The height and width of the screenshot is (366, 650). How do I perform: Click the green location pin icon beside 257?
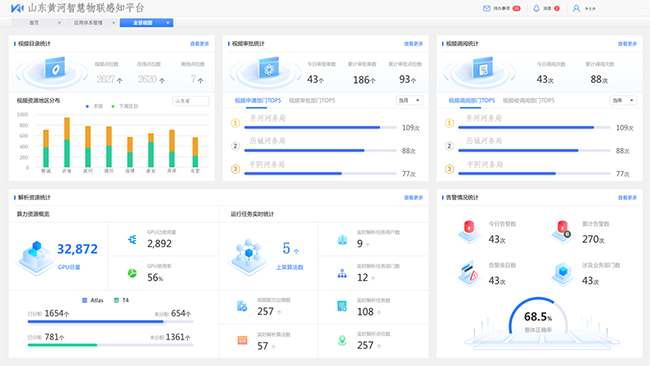(342, 340)
